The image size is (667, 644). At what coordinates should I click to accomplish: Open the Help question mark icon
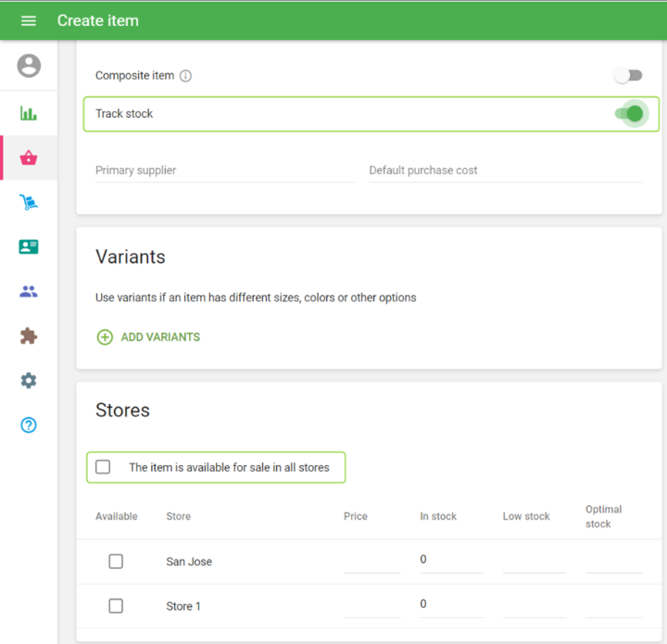pos(29,425)
